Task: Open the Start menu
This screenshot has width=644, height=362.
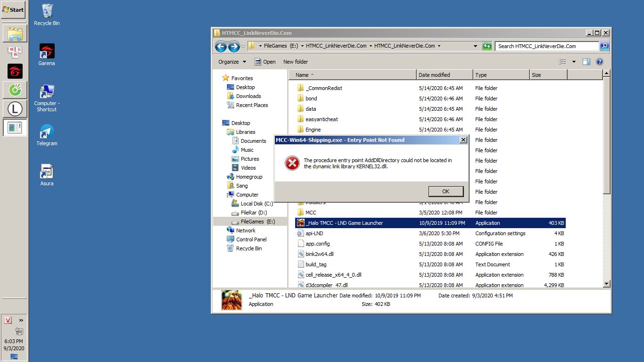Action: 13,9
